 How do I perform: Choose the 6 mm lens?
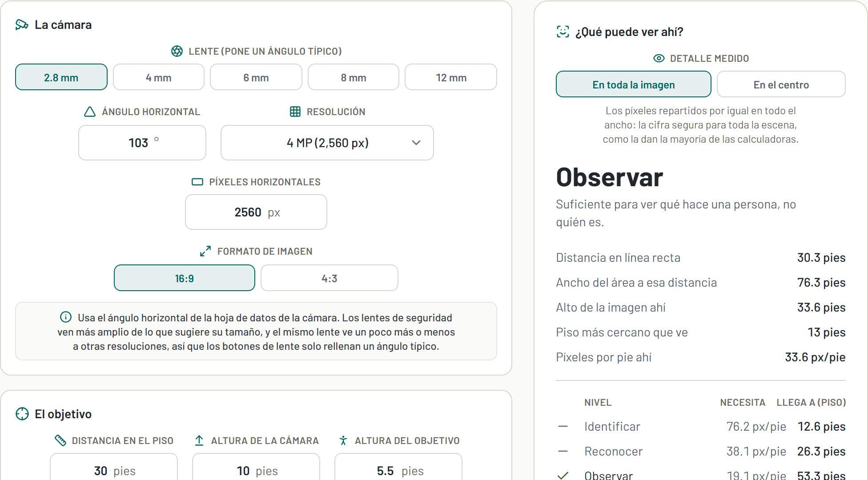(256, 77)
